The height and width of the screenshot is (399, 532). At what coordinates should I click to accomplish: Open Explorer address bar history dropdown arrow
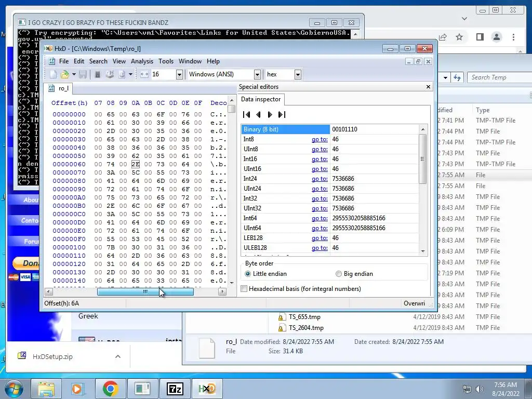[x=445, y=78]
